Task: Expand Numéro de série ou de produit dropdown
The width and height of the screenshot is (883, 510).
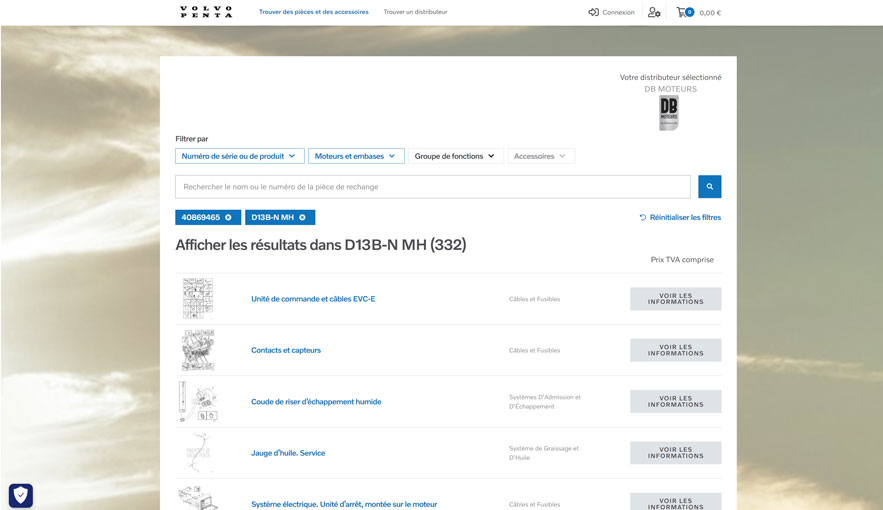Action: click(239, 156)
